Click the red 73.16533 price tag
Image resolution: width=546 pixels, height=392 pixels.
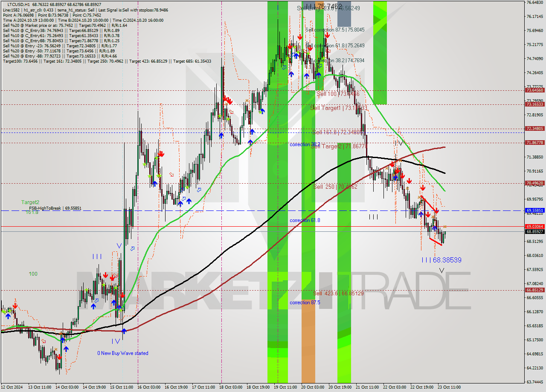[x=534, y=104]
